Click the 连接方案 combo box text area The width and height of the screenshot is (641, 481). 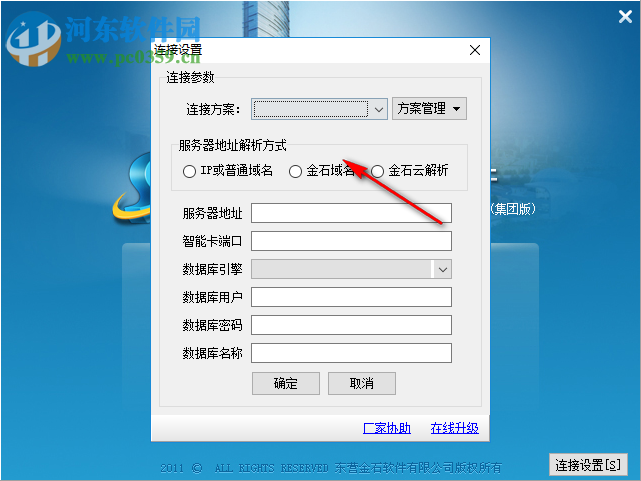(311, 109)
